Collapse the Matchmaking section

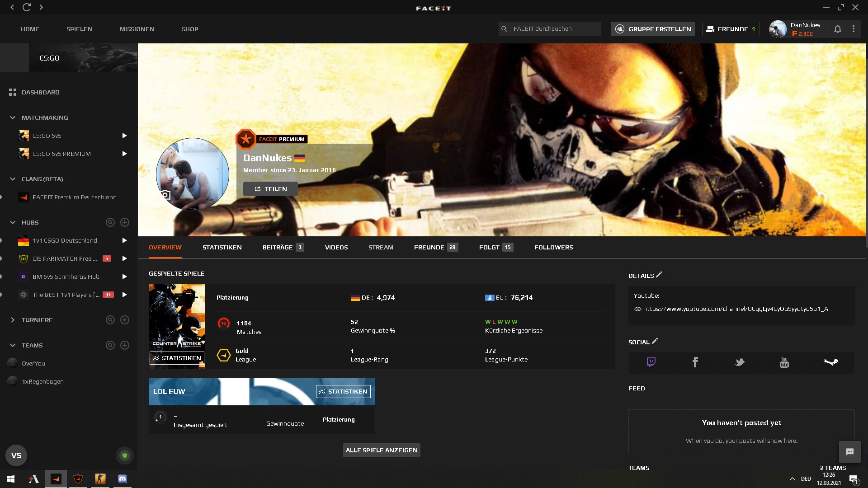point(13,117)
